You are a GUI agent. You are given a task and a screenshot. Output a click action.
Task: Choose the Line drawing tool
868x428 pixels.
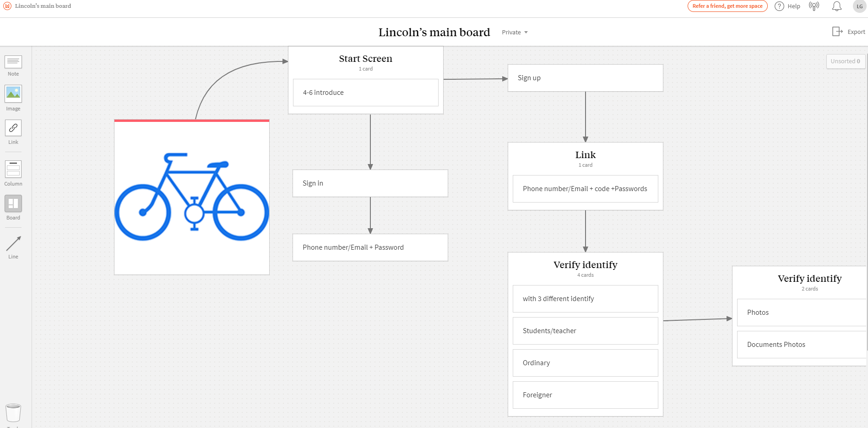click(x=13, y=244)
